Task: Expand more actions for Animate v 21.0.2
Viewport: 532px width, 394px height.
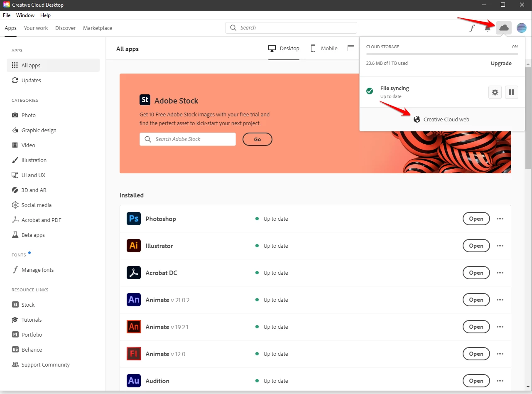Action: click(x=500, y=300)
